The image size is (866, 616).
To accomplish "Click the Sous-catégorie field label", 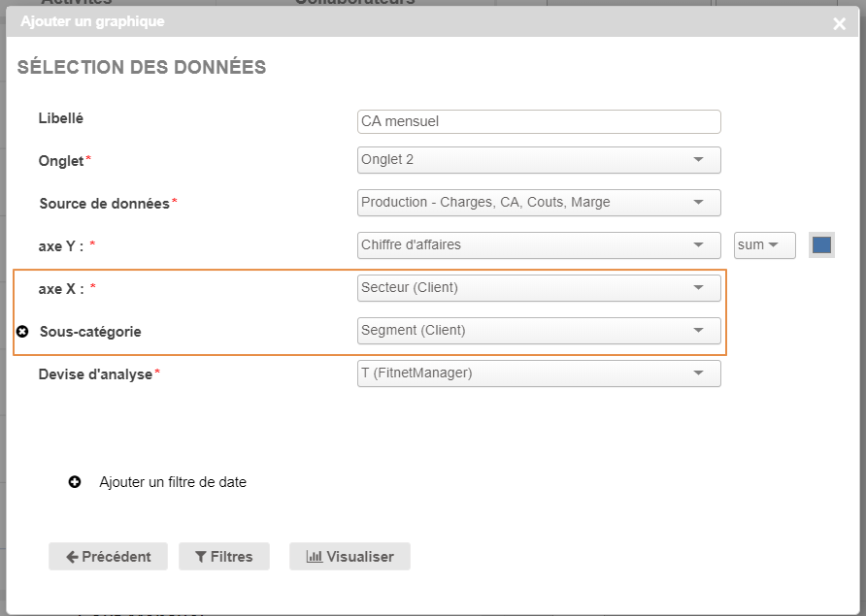I will point(90,332).
